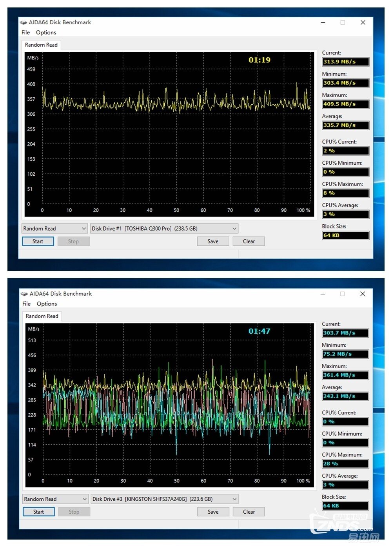Screen dimensions: 392x547
Task: Open File menu in the top window
Action: coord(25,33)
